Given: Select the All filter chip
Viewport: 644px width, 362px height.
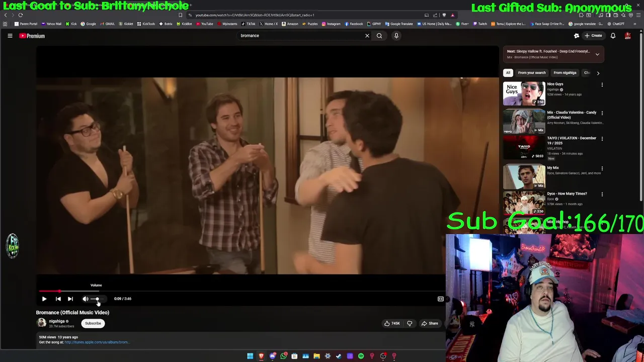Looking at the screenshot, I should point(508,73).
